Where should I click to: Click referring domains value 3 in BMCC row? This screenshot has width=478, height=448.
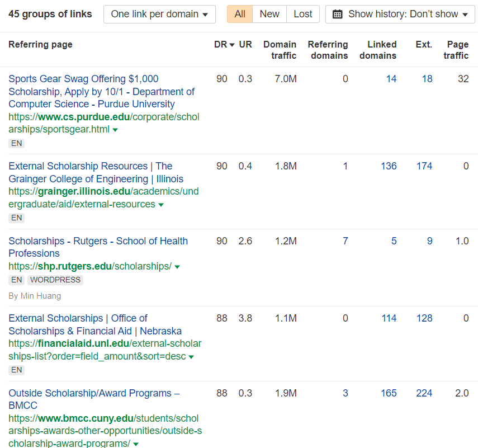coord(346,393)
